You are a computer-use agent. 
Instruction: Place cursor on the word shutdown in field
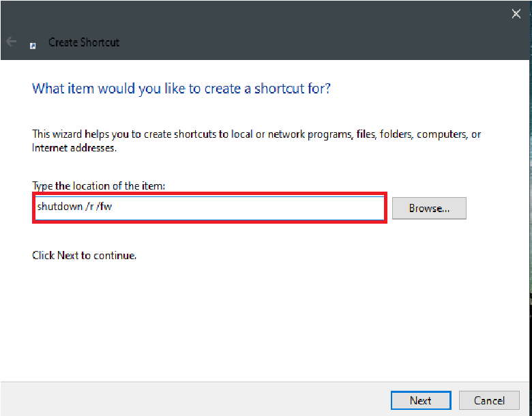[60, 207]
